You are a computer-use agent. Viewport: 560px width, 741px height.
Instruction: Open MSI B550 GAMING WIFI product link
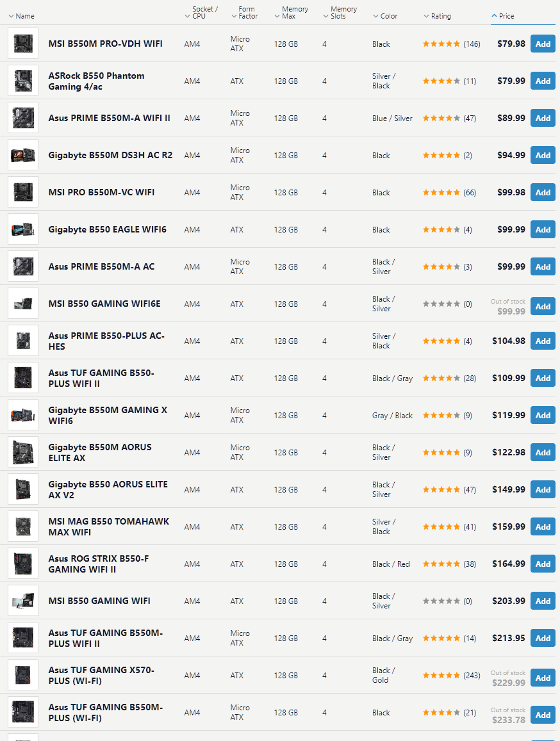tap(99, 601)
